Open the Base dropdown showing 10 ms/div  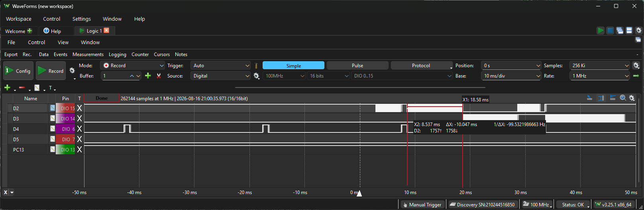(x=511, y=76)
